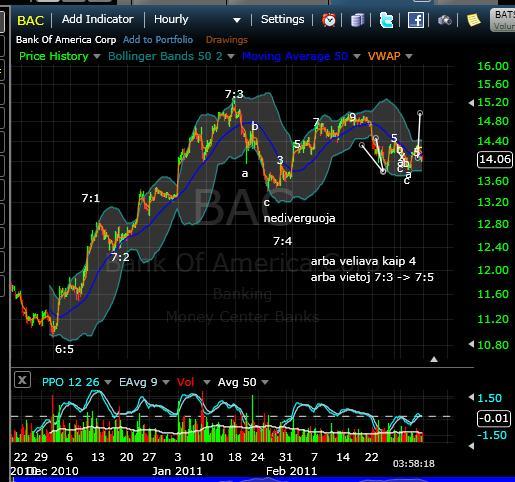Click the database stack icon

pos(357,20)
